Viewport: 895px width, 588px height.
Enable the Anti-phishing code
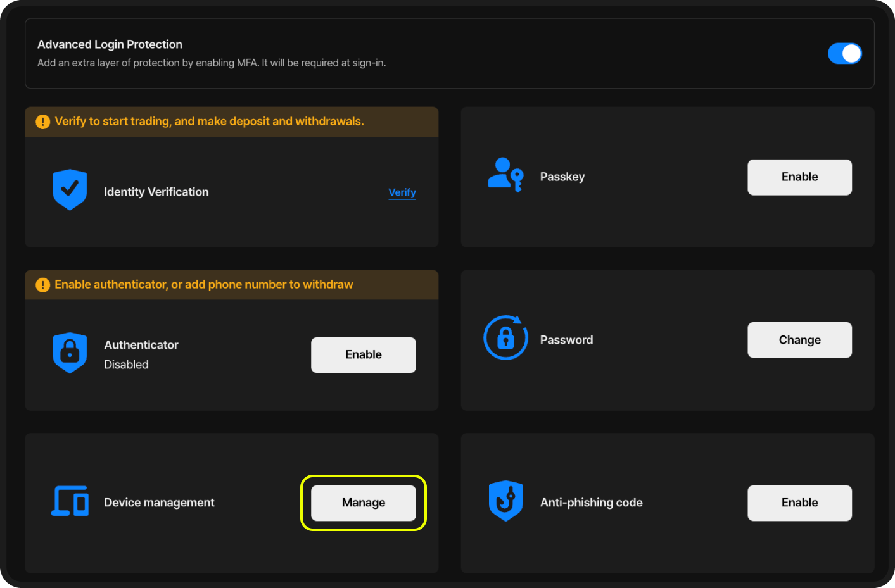(x=799, y=503)
